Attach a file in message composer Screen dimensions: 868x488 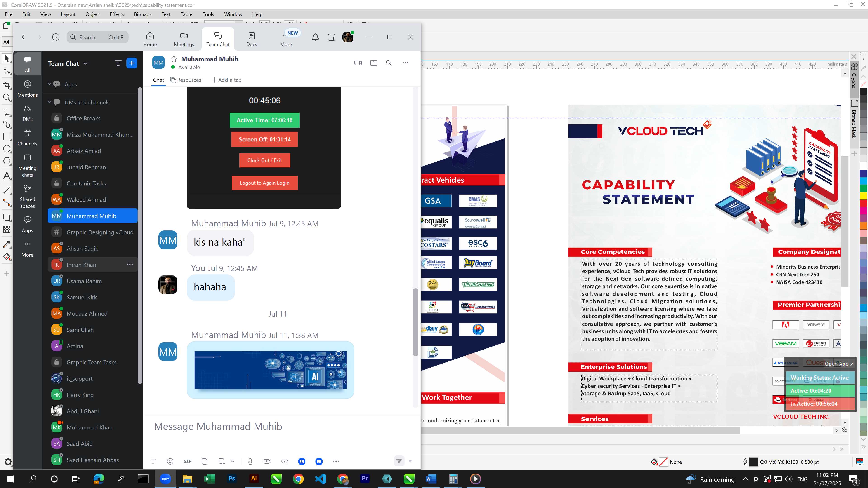point(205,461)
